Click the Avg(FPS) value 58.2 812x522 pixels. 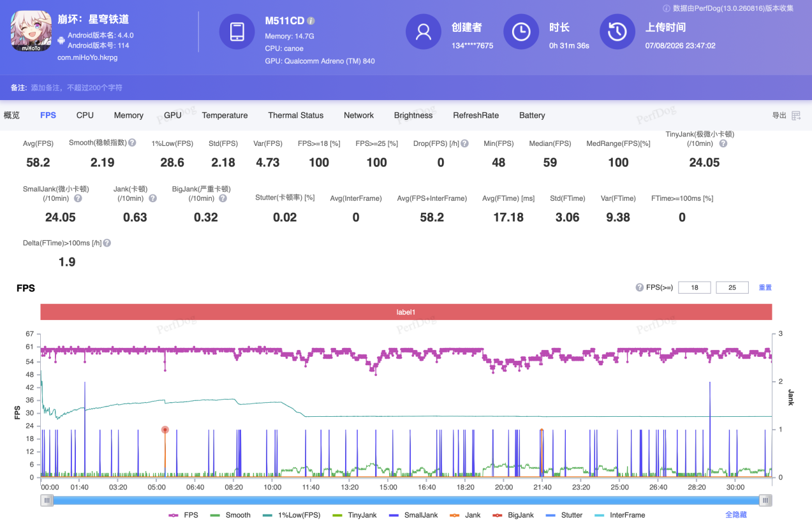point(38,163)
